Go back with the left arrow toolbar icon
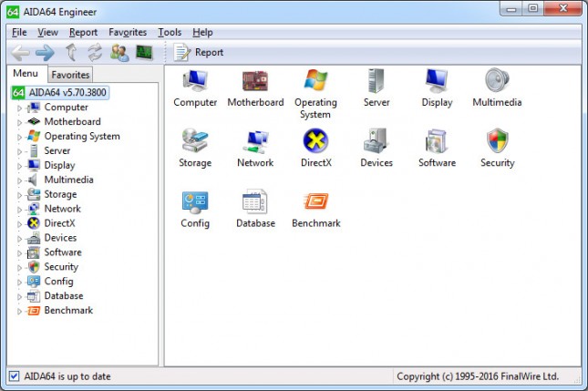Image resolution: width=588 pixels, height=391 pixels. coord(20,53)
